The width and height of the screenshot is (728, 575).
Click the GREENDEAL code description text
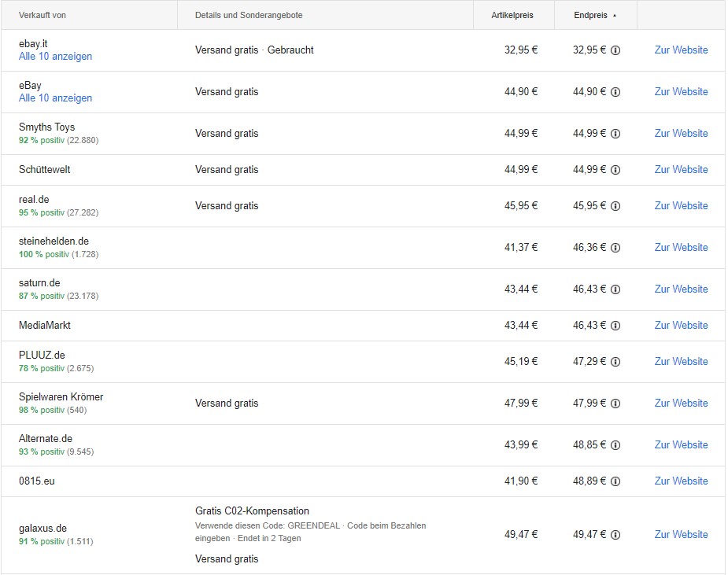[311, 532]
